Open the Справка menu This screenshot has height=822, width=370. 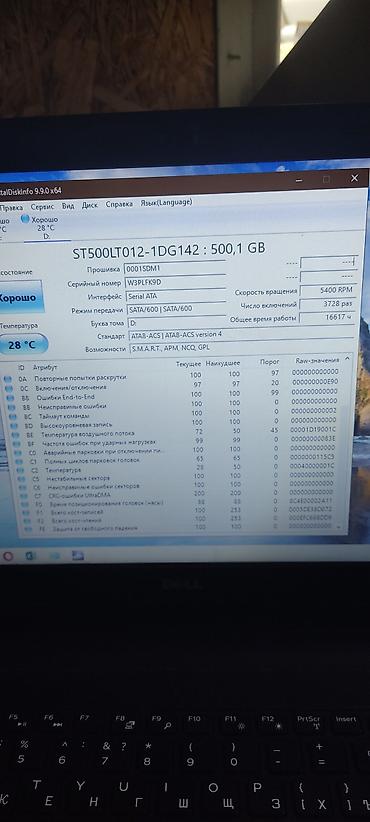tap(119, 204)
